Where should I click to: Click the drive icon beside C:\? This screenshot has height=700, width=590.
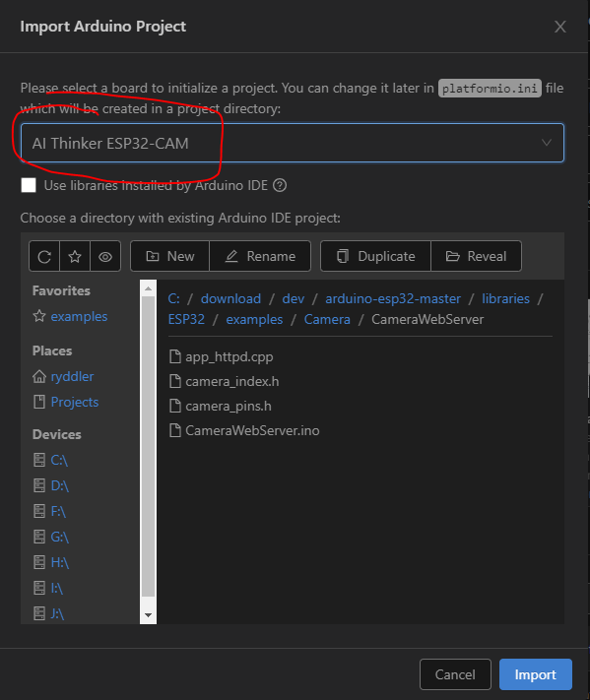coord(39,460)
